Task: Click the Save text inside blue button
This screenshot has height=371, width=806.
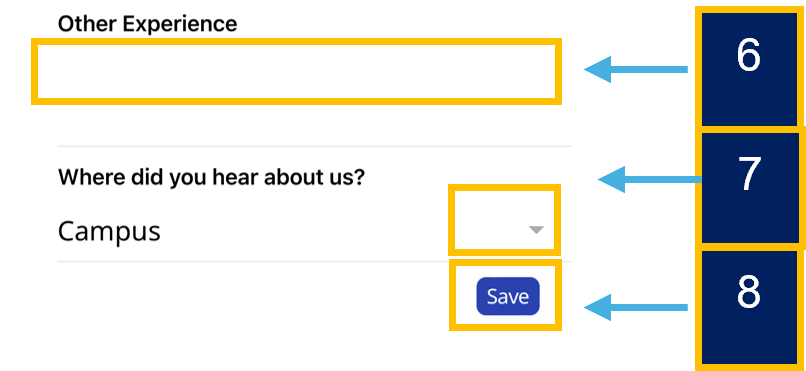Action: coord(508,296)
